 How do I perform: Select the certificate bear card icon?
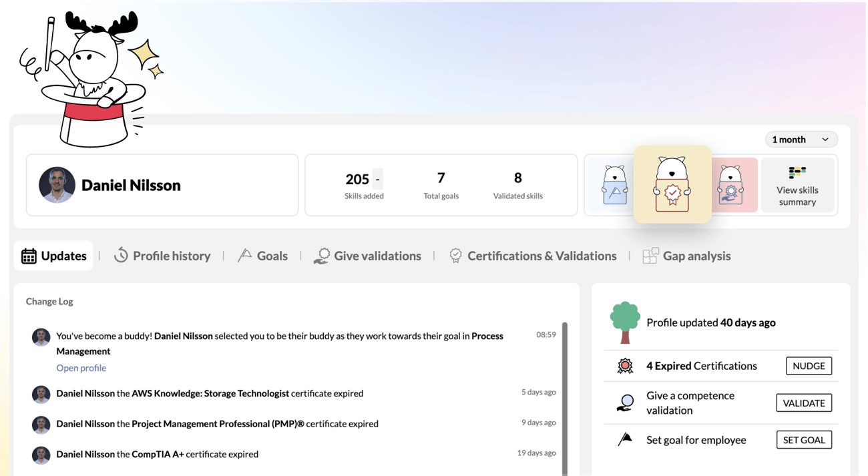click(x=672, y=184)
